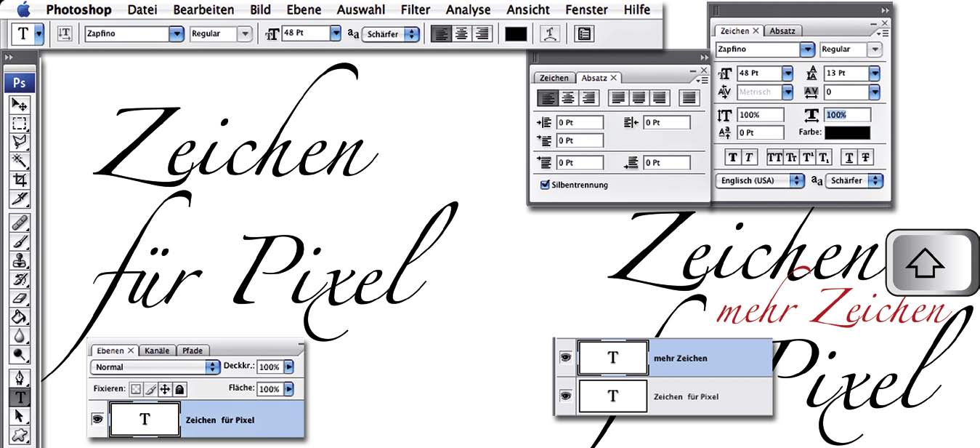This screenshot has width=980, height=448.
Task: Select the Pen tool
Action: [x=20, y=378]
